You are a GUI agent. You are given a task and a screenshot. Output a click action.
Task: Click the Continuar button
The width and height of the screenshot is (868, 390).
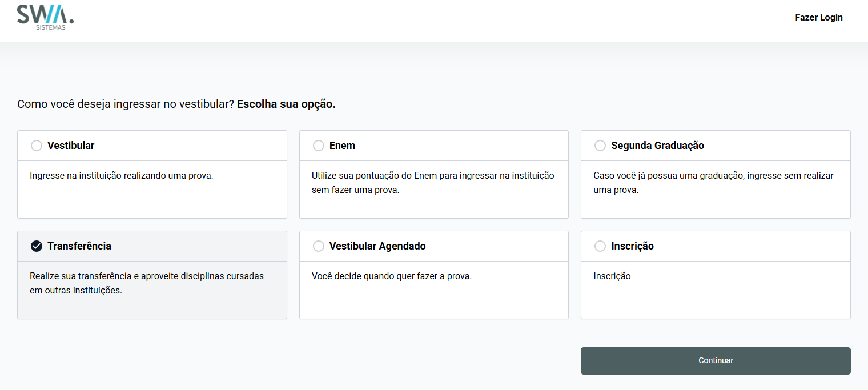pos(716,361)
